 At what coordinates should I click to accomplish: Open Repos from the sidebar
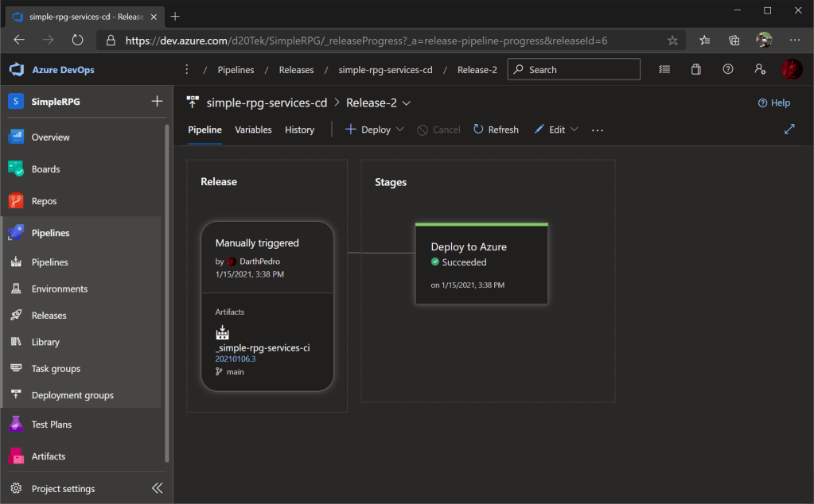pos(44,201)
